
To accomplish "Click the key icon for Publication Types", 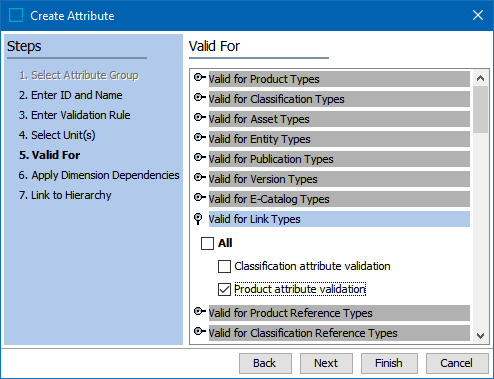I will 199,158.
